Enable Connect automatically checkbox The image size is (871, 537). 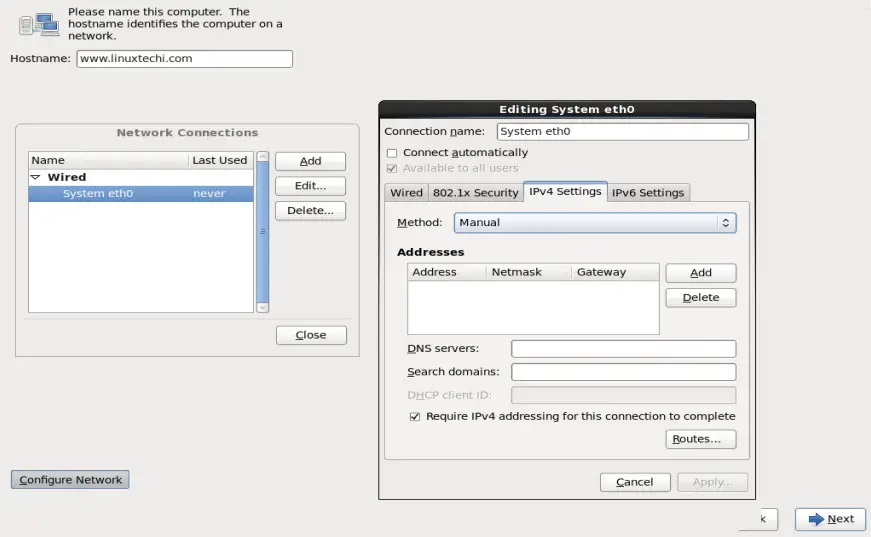pyautogui.click(x=392, y=153)
